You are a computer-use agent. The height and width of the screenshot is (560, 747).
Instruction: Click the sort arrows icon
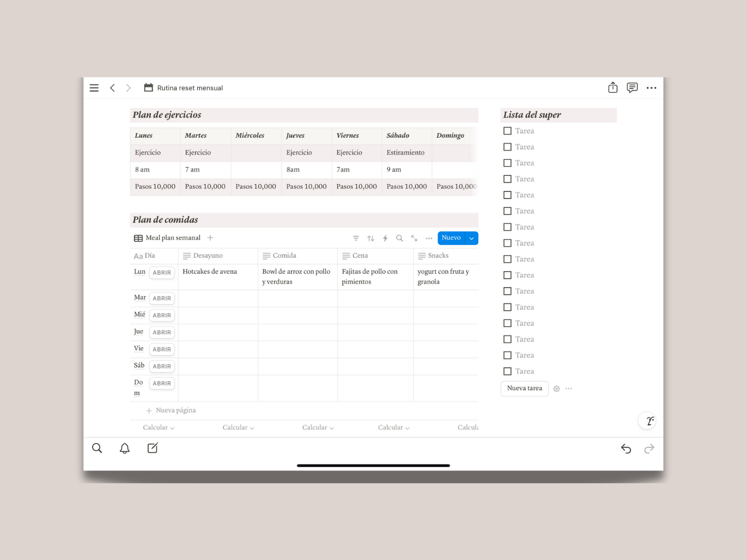pos(371,238)
